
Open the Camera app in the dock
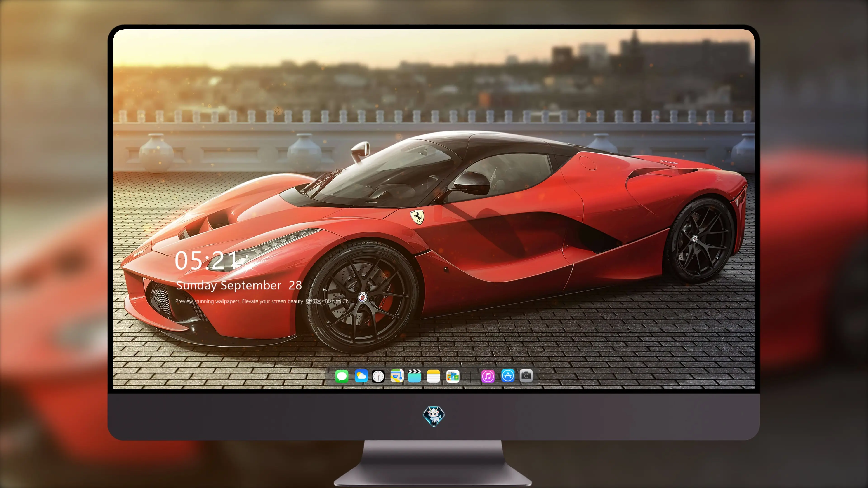526,375
